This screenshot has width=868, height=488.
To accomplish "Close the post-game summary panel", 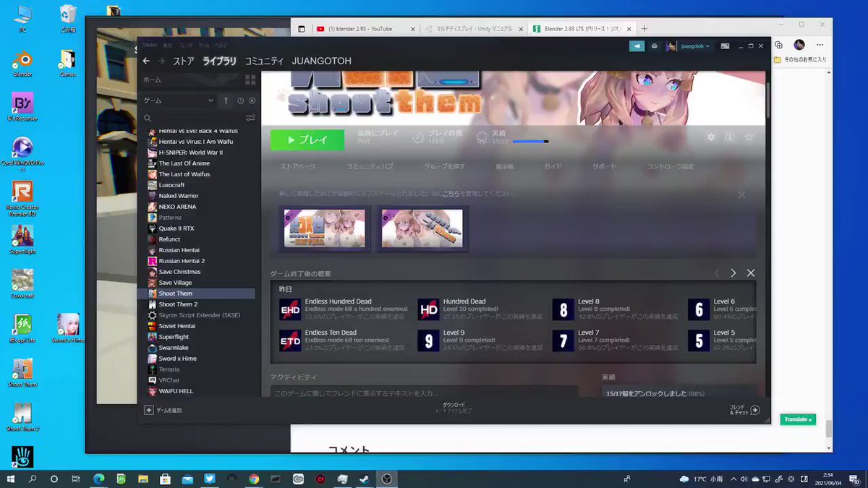I will 751,273.
